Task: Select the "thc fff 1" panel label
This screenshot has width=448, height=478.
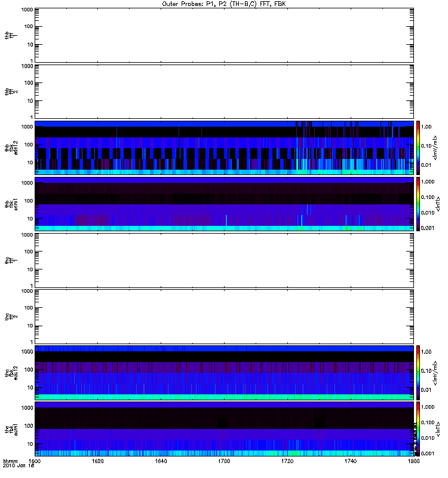Action: tap(11, 261)
